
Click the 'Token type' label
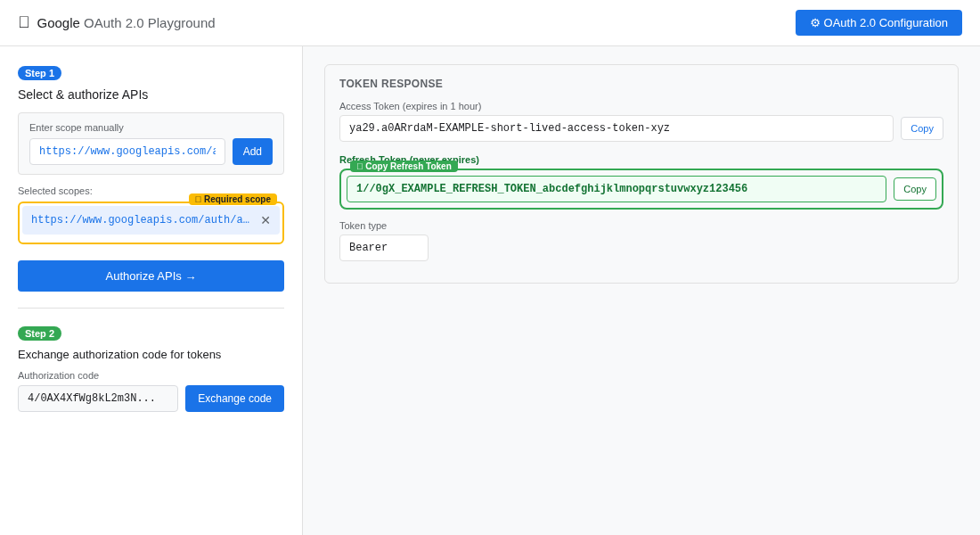(363, 226)
